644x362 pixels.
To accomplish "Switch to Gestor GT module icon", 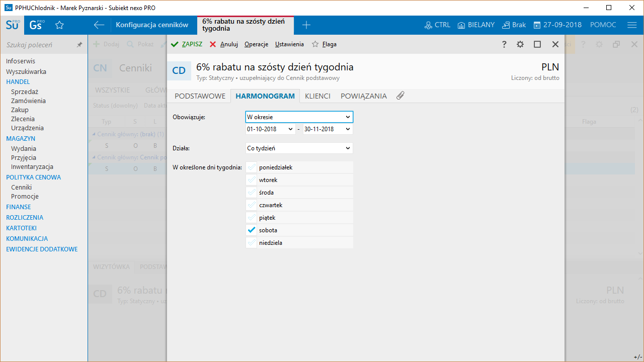I will 36,25.
